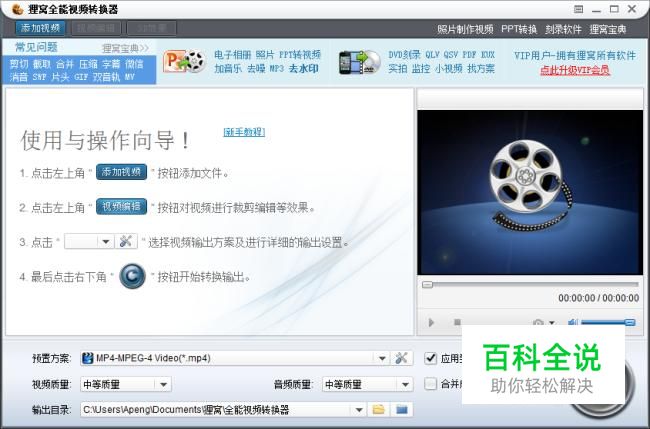Open the title bar menu icon
650x429 pixels.
(x=579, y=9)
